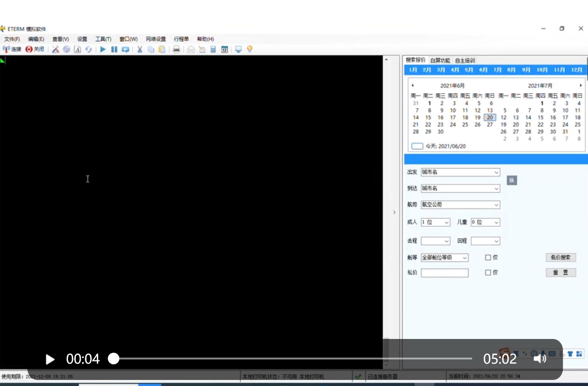This screenshot has width=588, height=386.
Task: Click the printer icon in the toolbar
Action: 176,49
